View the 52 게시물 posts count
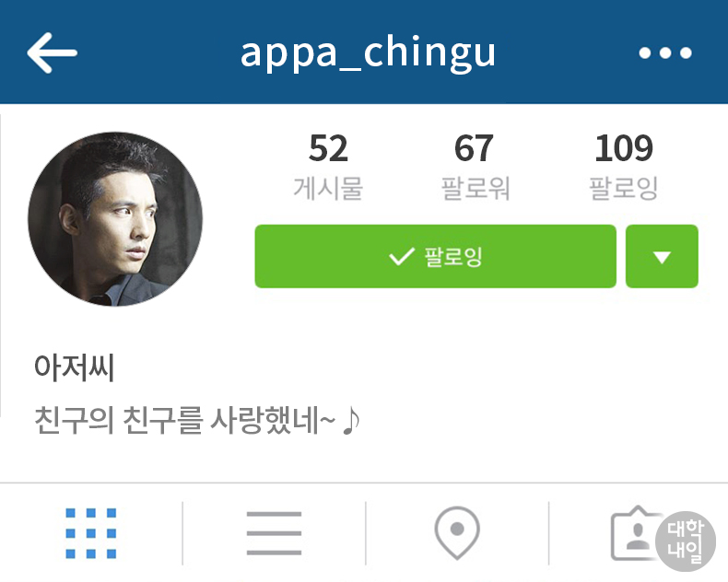 tap(328, 167)
